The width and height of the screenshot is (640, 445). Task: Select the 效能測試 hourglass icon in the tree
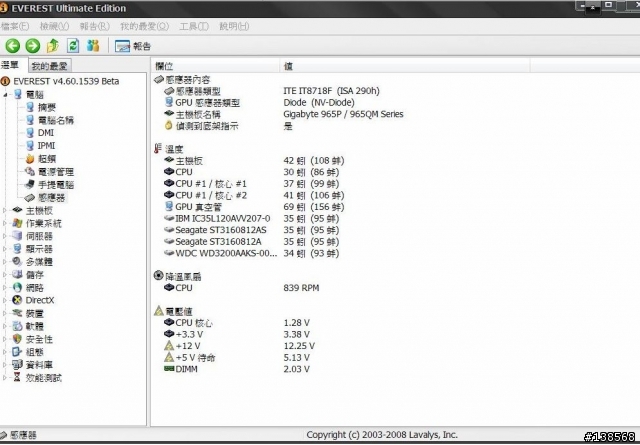(x=17, y=377)
